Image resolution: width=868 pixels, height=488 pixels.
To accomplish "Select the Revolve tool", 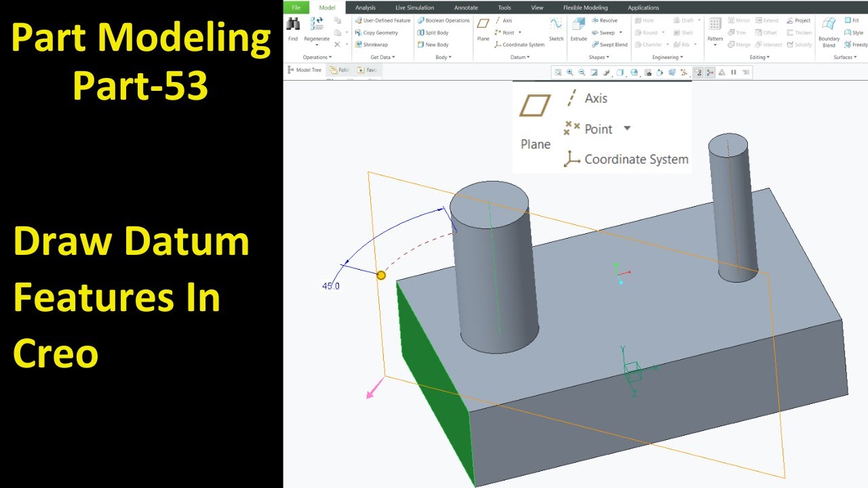I will tap(604, 20).
